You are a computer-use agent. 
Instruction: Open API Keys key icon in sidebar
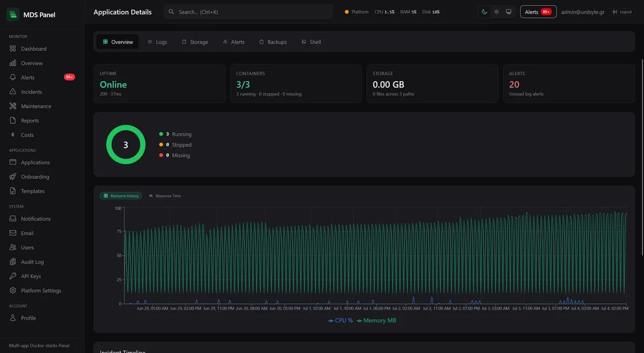click(13, 276)
